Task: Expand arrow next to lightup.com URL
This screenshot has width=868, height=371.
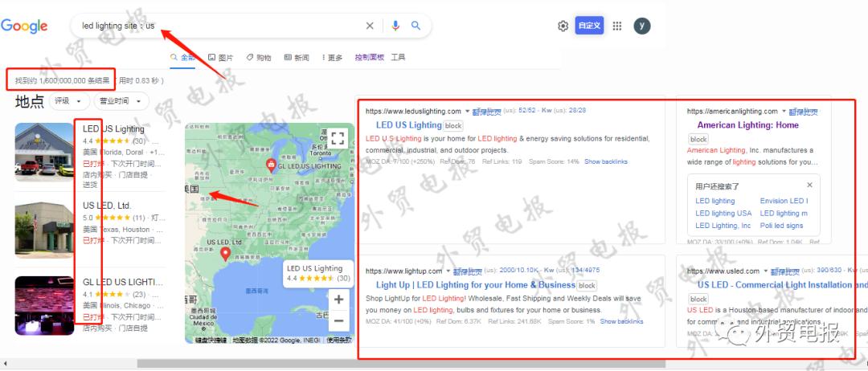Action: click(x=448, y=271)
